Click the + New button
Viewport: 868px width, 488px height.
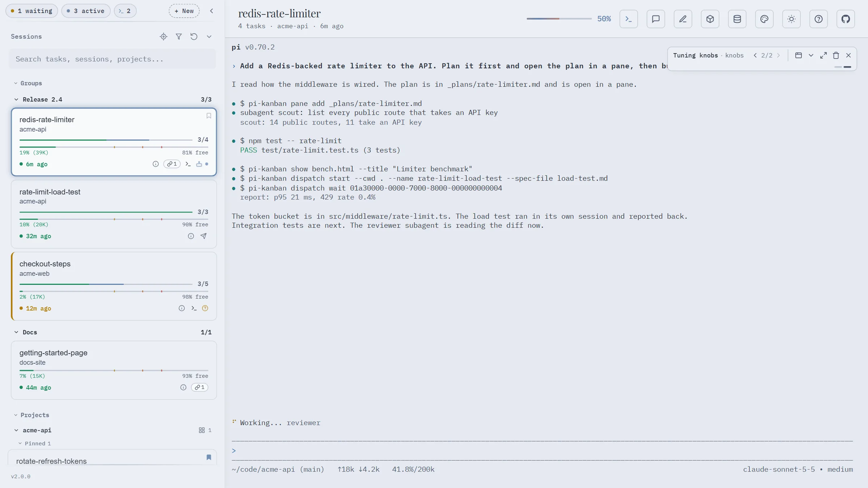click(x=184, y=11)
